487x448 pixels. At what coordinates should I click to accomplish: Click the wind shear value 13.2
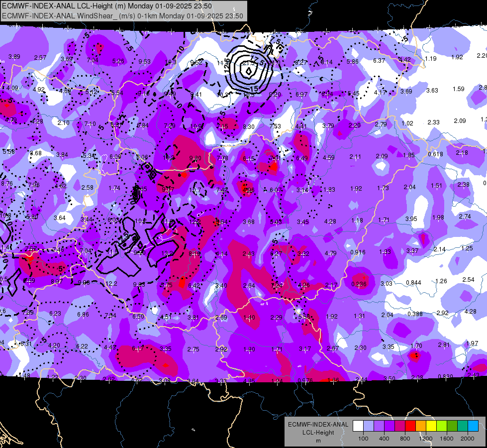tap(167, 253)
